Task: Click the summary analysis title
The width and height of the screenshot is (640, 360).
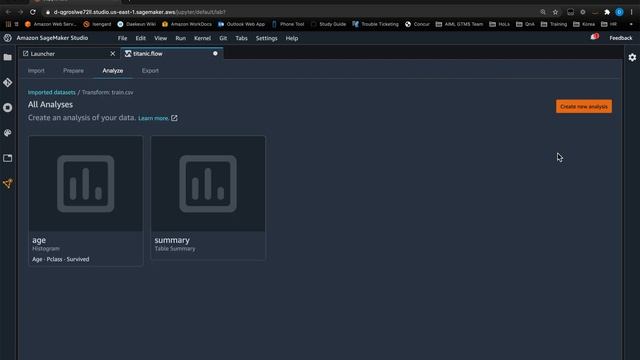Action: point(172,240)
